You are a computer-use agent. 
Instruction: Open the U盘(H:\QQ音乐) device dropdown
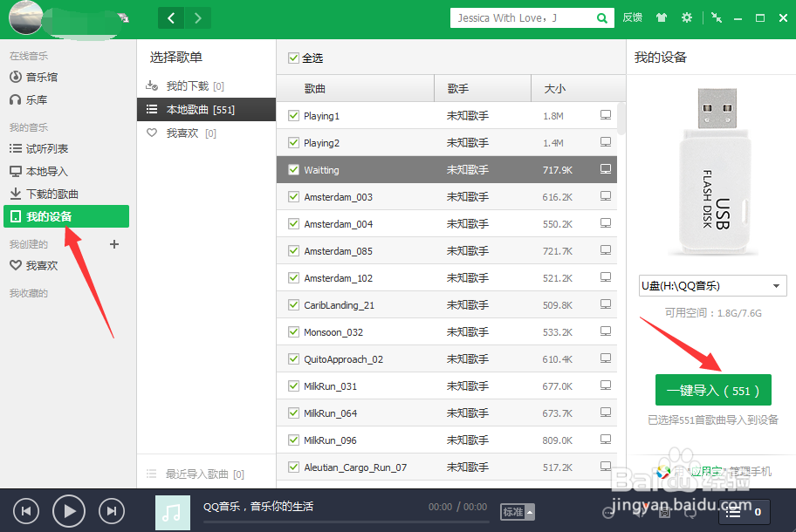point(713,285)
